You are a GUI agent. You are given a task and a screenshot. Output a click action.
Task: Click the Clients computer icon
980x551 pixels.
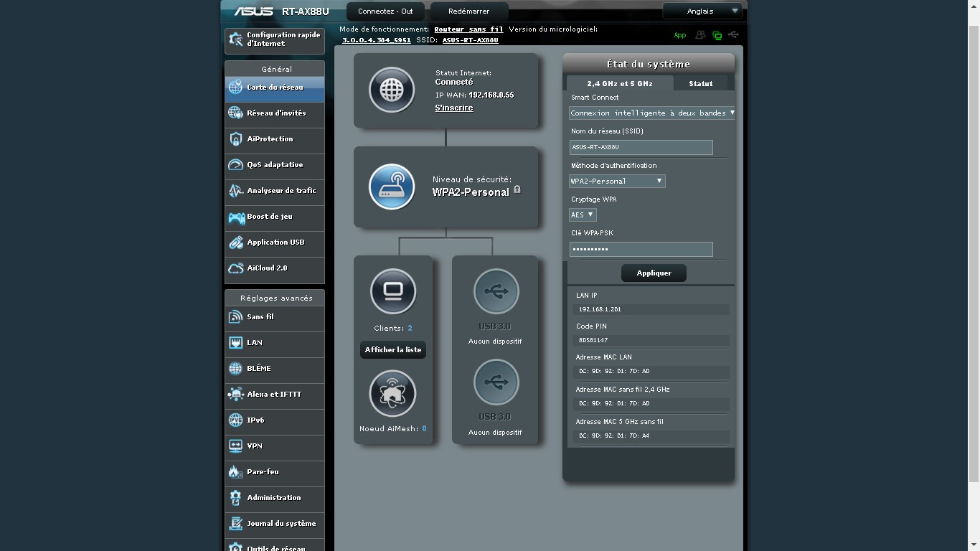click(x=393, y=291)
